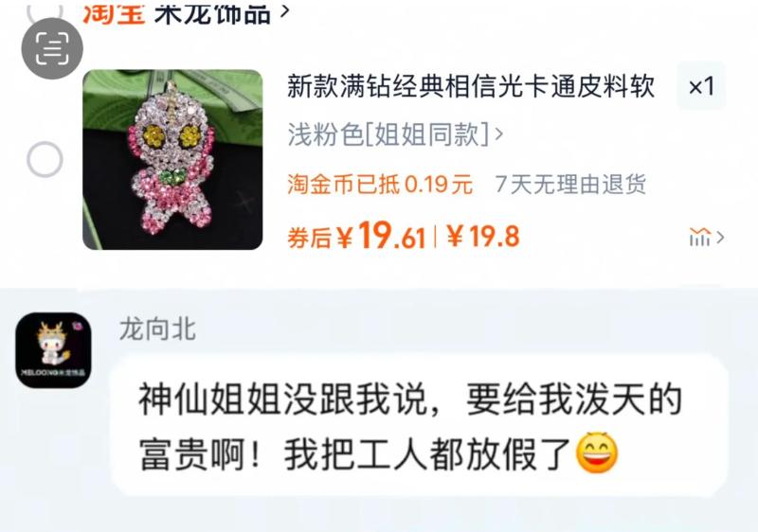Screen dimensions: 758x532
Task: Open the 米龙饰品 shop chevron
Action: (x=285, y=9)
